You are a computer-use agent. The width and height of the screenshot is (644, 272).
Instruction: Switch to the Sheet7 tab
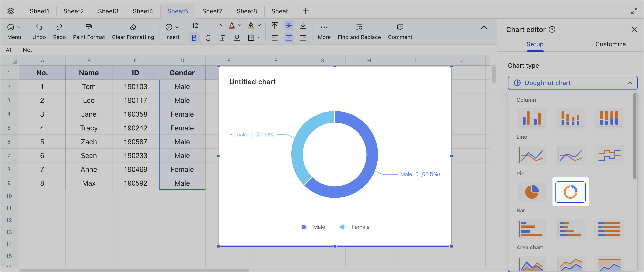coord(212,11)
